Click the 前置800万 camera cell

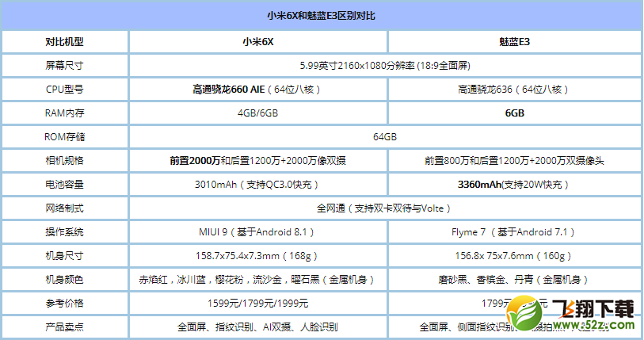515,160
